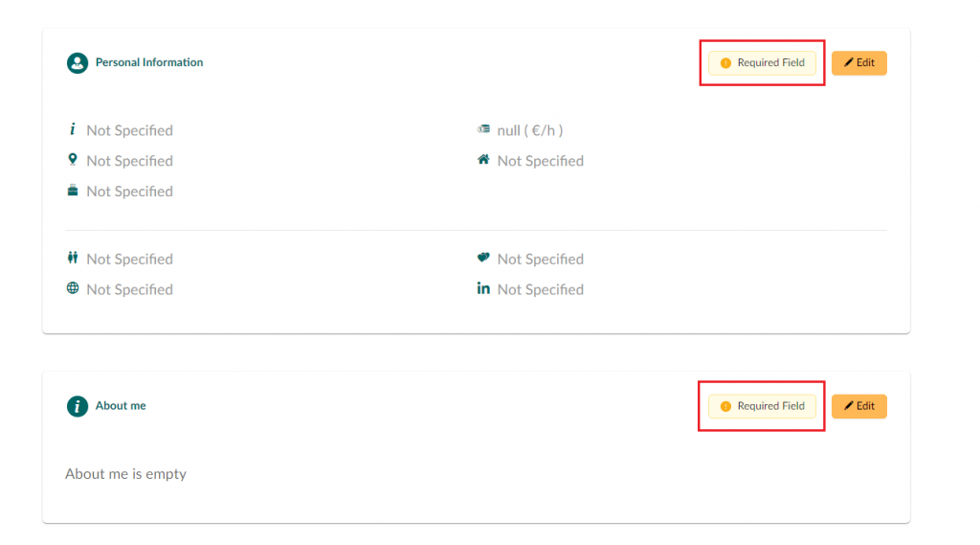Click the Personal Information profile icon
This screenshot has height=545, width=980.
pos(78,62)
